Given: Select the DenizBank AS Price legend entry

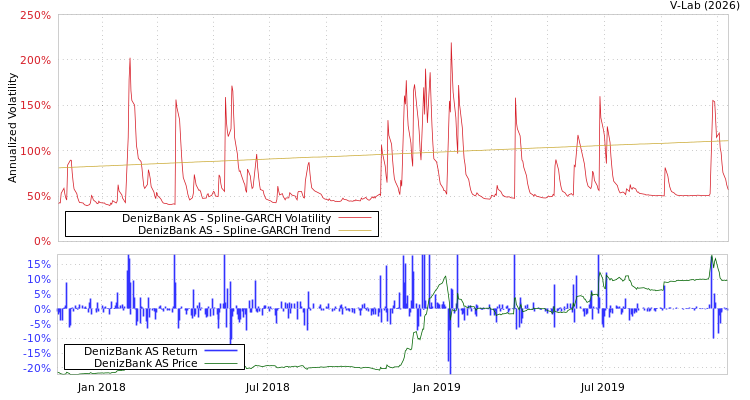Looking at the screenshot, I should point(145,363).
